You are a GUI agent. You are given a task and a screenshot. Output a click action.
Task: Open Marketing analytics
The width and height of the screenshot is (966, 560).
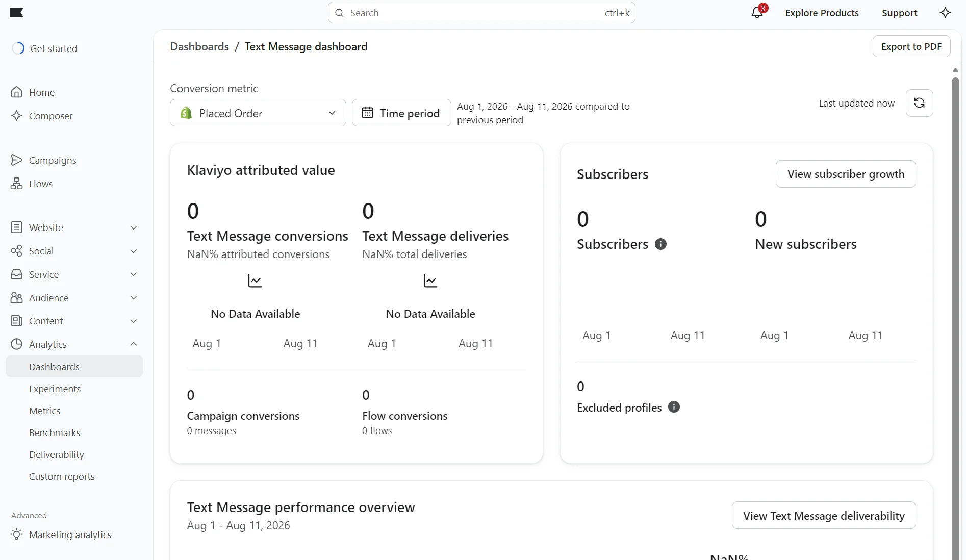tap(70, 534)
